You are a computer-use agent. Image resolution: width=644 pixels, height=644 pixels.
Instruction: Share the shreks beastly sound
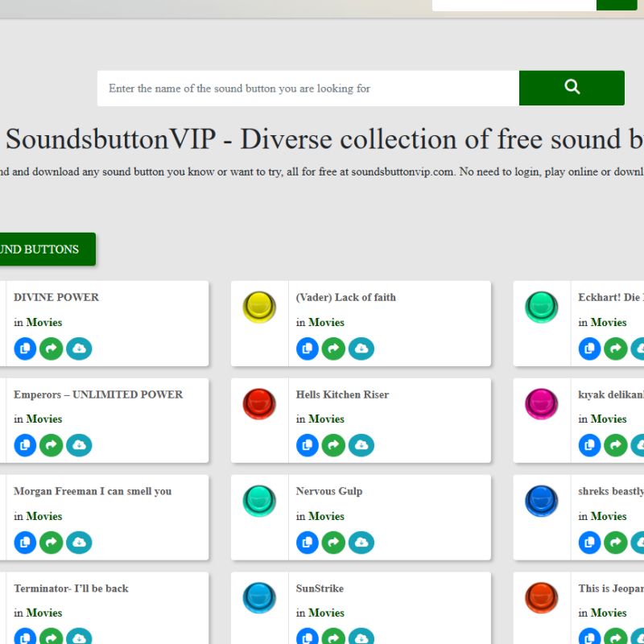pos(615,543)
